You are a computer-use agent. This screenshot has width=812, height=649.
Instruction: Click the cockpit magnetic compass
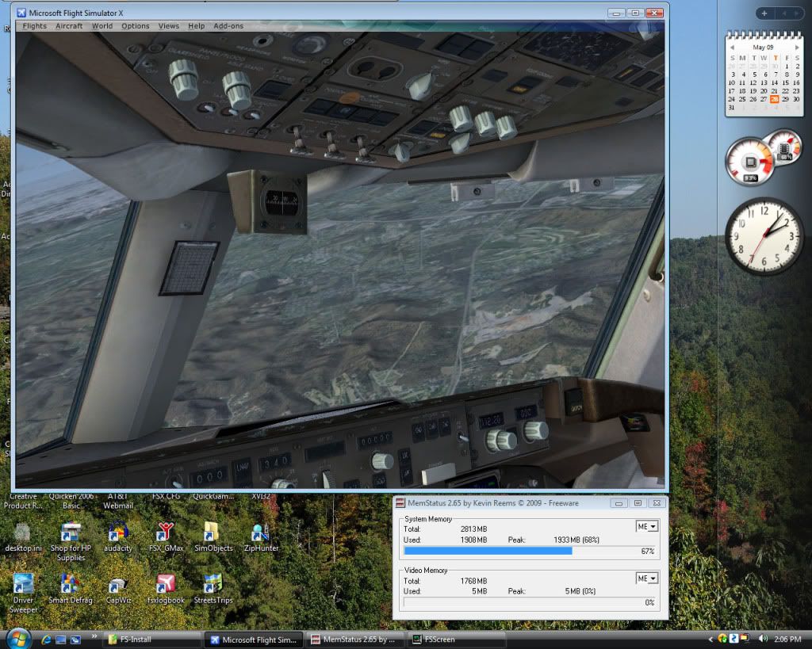click(x=282, y=202)
